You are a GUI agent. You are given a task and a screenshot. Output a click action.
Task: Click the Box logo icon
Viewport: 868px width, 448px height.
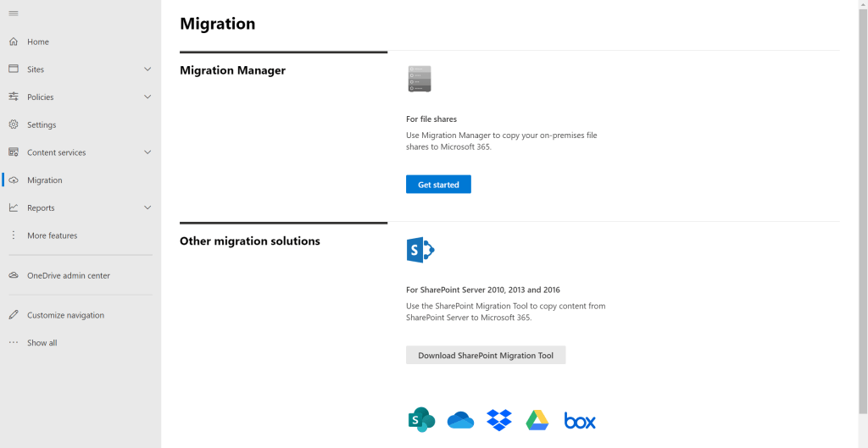point(580,421)
